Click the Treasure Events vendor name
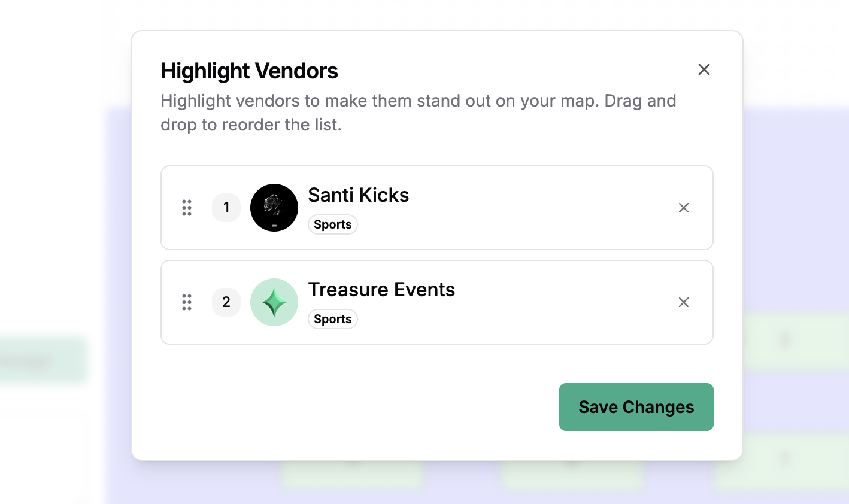Viewport: 849px width, 504px height. pyautogui.click(x=381, y=290)
